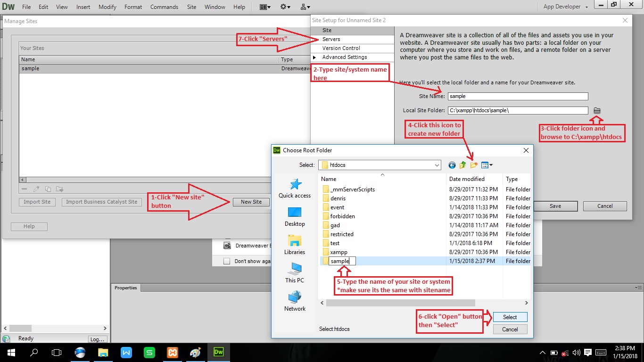The height and width of the screenshot is (362, 644).
Task: Open Task View on the taskbar
Action: coord(57,353)
